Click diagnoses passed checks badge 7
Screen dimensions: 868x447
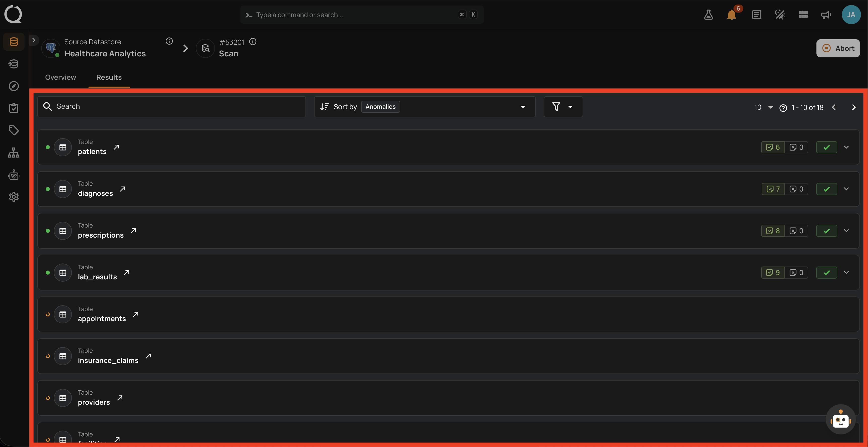click(x=773, y=189)
